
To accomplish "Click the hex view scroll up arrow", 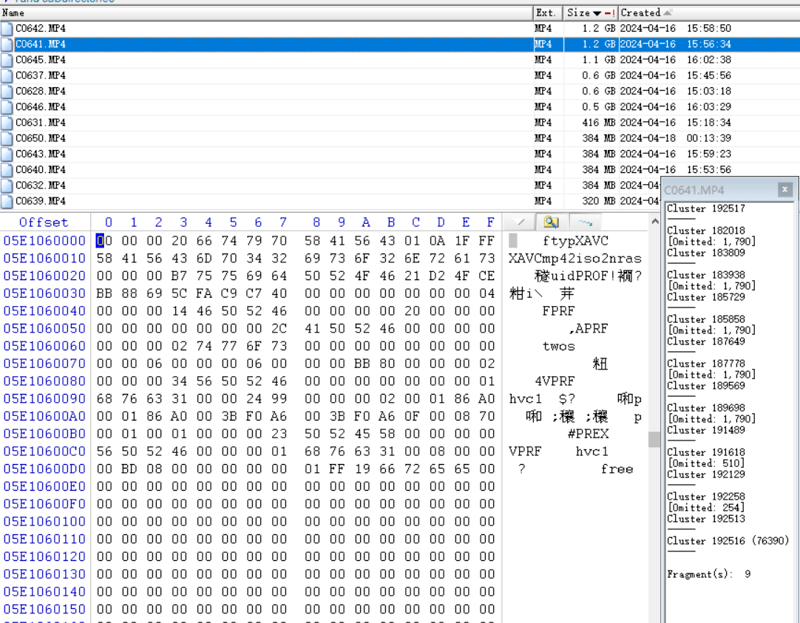I will [x=655, y=221].
